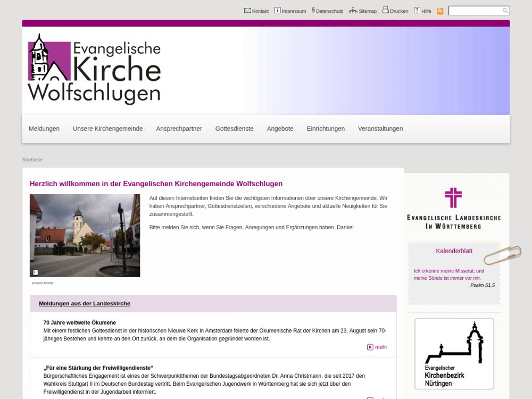The width and height of the screenshot is (532, 399).
Task: Click the search magnifier icon
Action: coord(505,11)
